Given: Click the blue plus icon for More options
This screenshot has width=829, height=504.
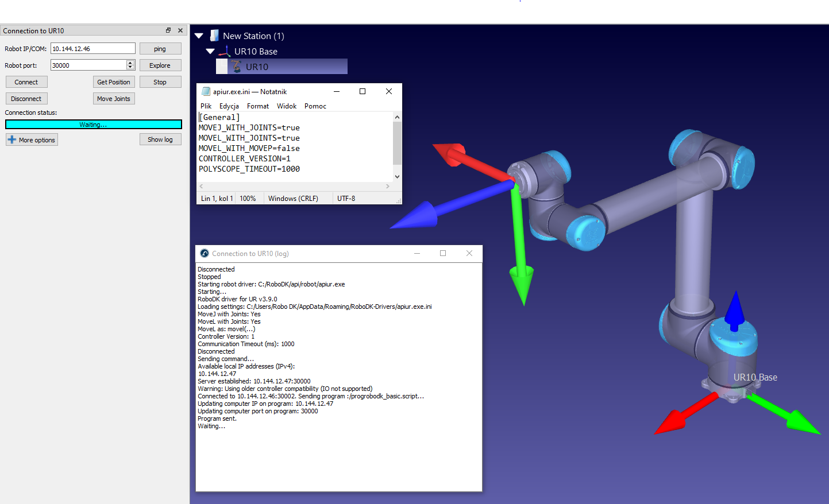Looking at the screenshot, I should tap(11, 139).
